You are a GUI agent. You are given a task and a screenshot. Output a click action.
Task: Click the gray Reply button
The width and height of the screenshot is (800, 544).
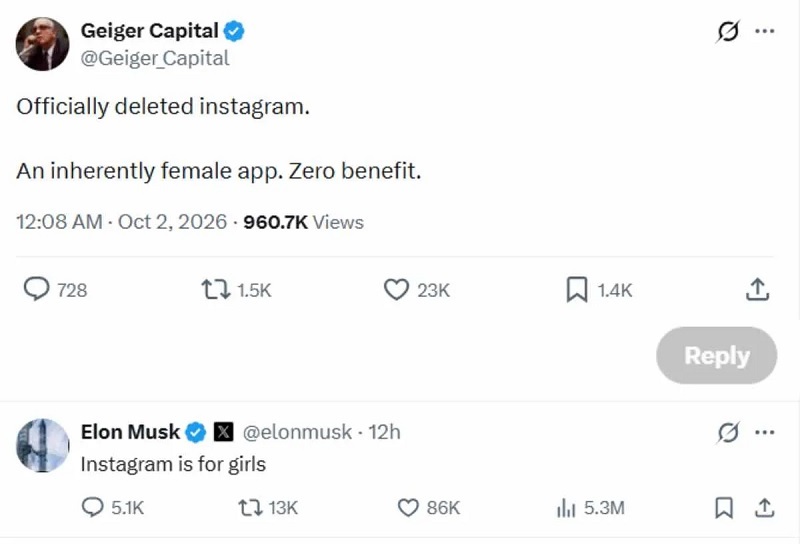pyautogui.click(x=716, y=355)
